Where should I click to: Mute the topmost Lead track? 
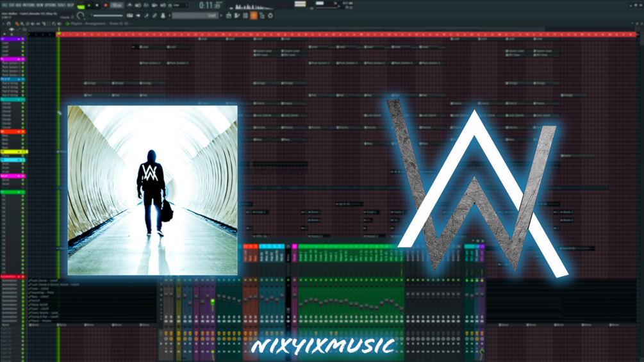[x=22, y=43]
